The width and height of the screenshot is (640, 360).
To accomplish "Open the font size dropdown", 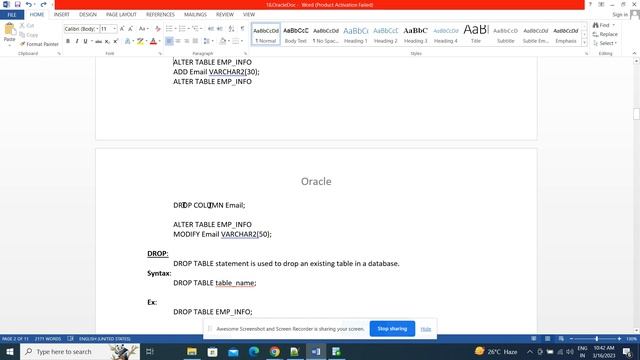I will tap(115, 29).
